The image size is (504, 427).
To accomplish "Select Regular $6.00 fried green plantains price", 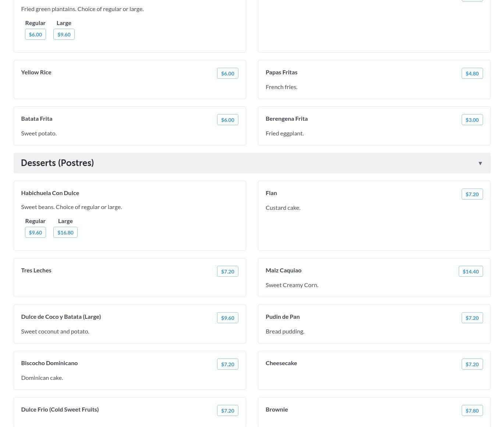I will 35,34.
